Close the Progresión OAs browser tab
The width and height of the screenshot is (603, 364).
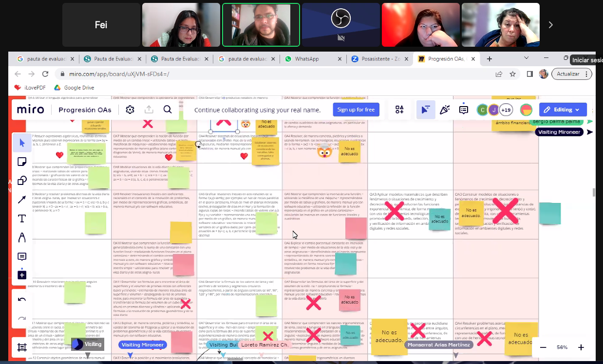tap(472, 59)
